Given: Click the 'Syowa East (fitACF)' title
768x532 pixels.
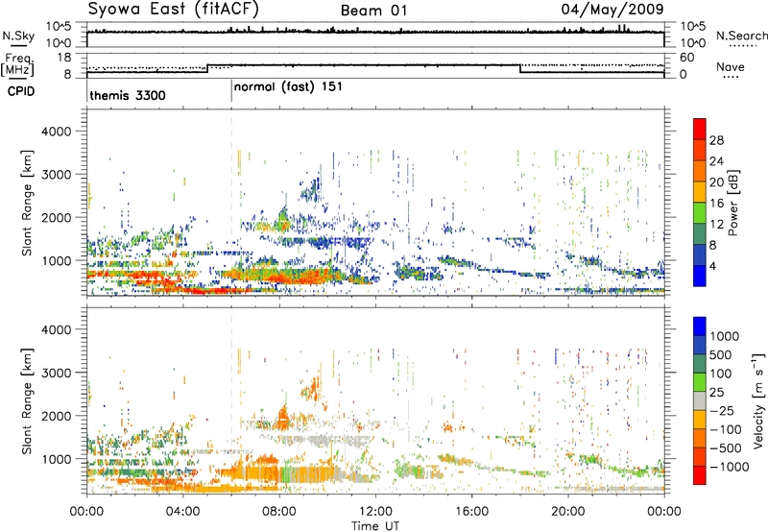Looking at the screenshot, I should pyautogui.click(x=174, y=9).
